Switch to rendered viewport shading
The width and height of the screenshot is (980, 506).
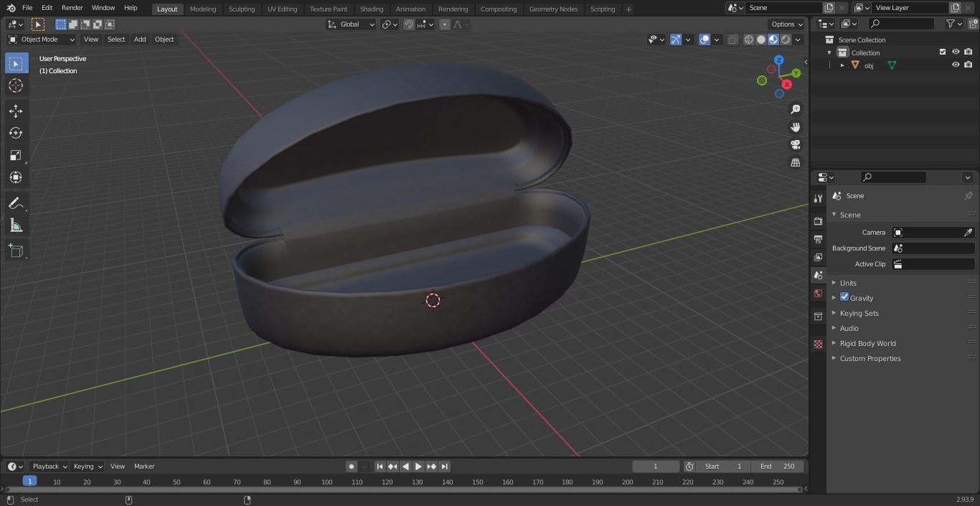786,39
